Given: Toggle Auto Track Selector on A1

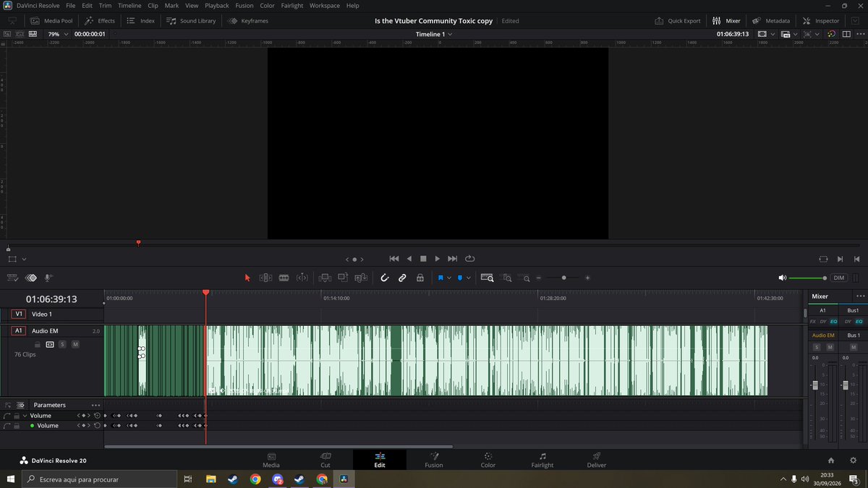Looking at the screenshot, I should tap(50, 344).
